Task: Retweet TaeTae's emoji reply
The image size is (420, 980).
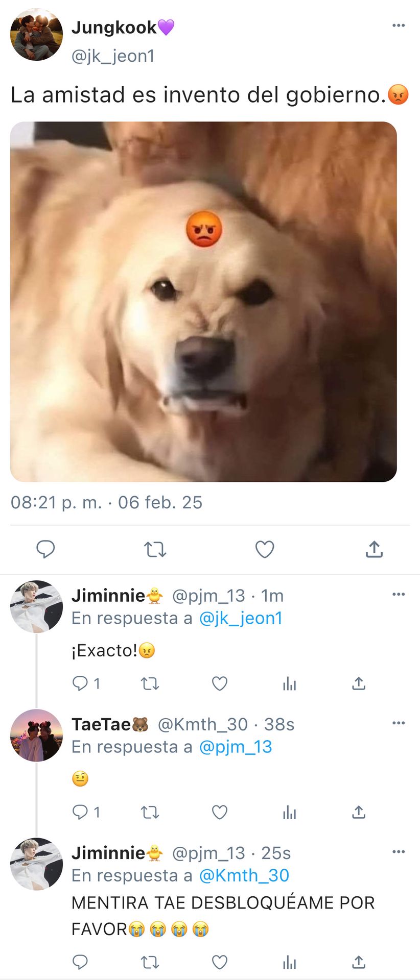Action: (150, 812)
